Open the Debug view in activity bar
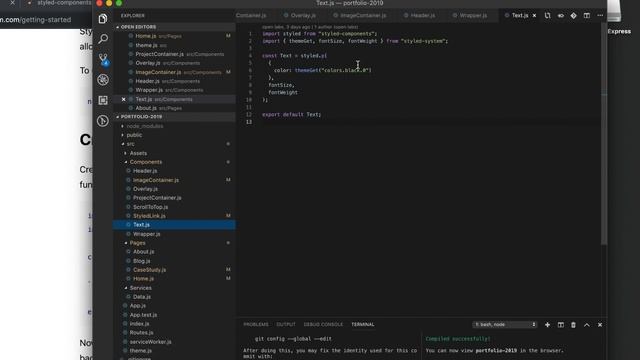 click(x=103, y=80)
